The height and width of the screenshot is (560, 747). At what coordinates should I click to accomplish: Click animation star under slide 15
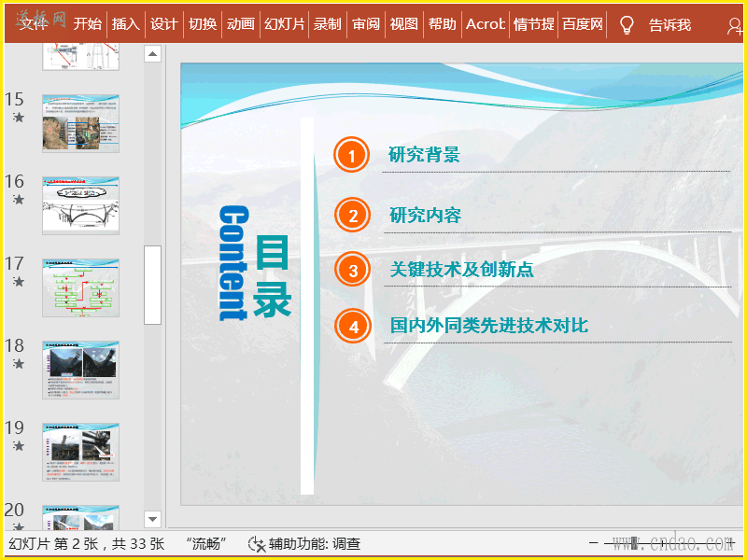19,118
